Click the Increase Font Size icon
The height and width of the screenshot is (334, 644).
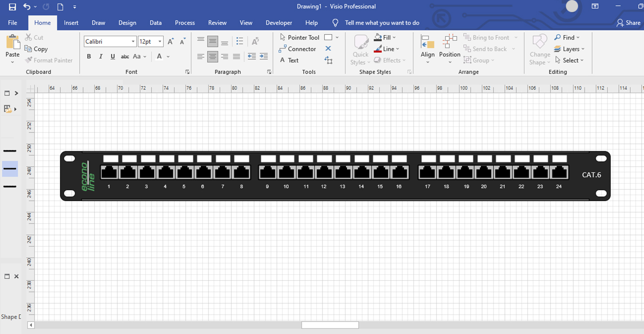point(171,41)
